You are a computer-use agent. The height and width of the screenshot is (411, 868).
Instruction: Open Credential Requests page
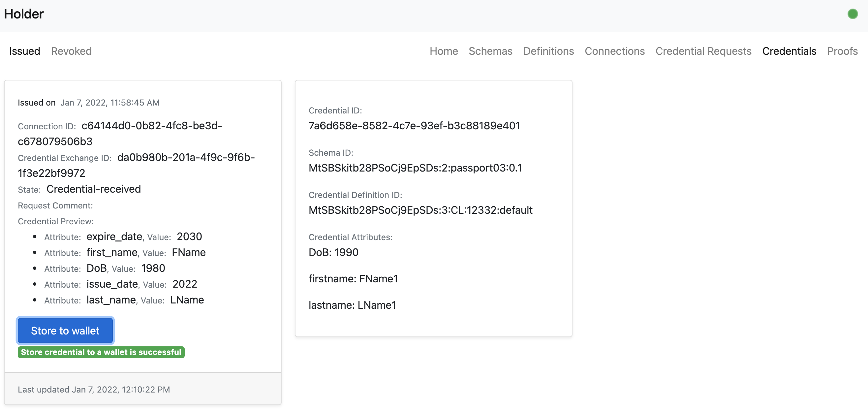click(x=703, y=51)
